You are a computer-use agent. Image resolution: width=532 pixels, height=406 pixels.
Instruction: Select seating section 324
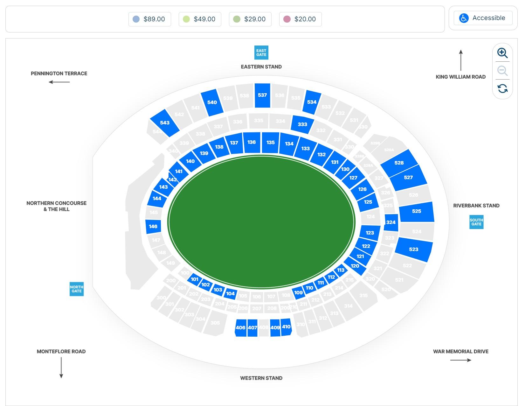click(391, 222)
